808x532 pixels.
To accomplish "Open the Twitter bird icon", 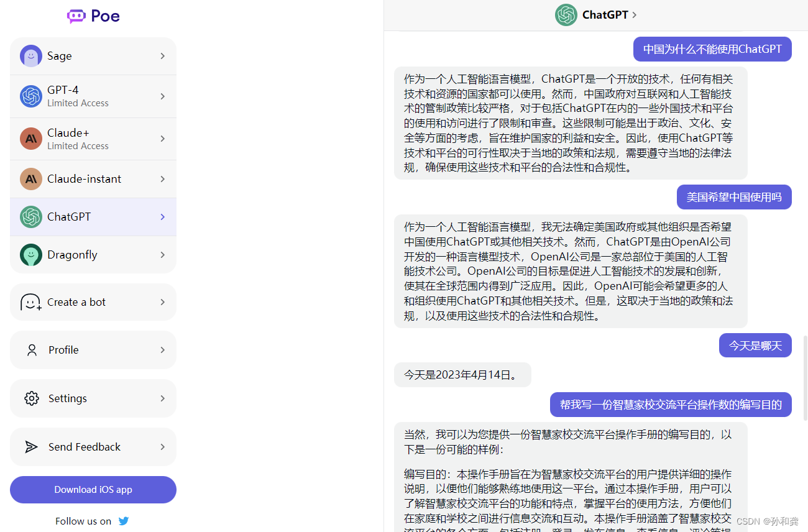I will click(x=124, y=521).
